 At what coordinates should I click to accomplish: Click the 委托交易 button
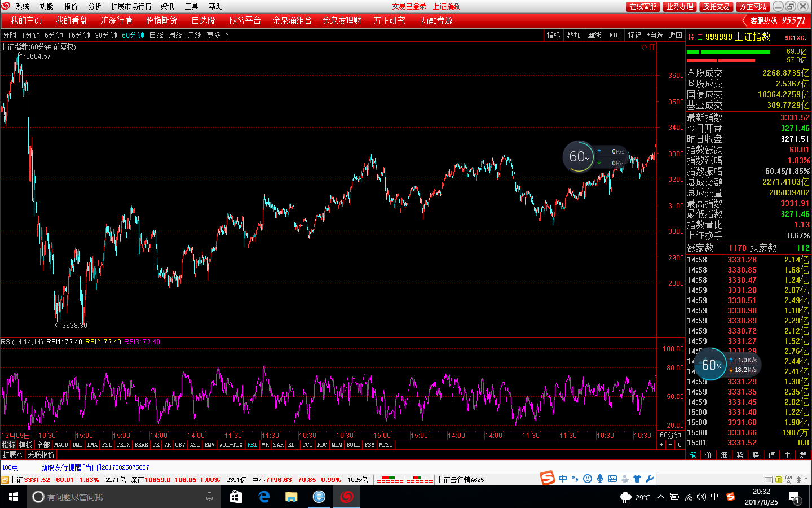click(x=716, y=6)
